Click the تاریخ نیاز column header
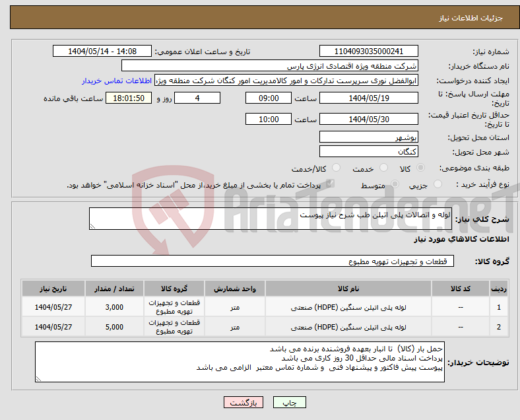 [x=53, y=289]
